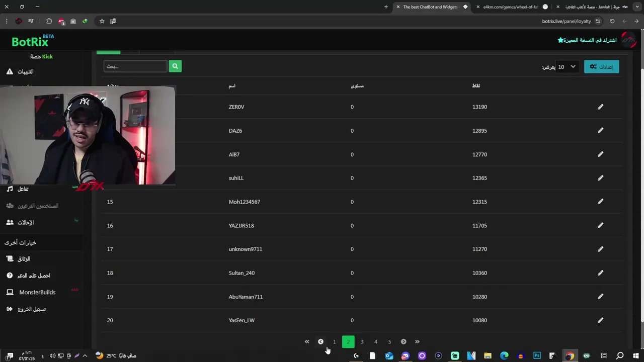Edit AlB7's row with pencil icon
644x362 pixels.
pos(600,154)
